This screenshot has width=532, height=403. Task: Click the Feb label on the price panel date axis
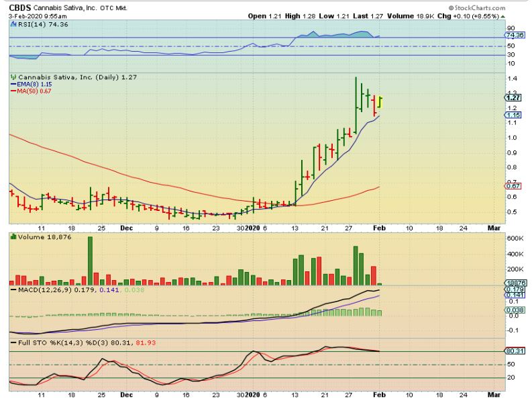click(379, 228)
